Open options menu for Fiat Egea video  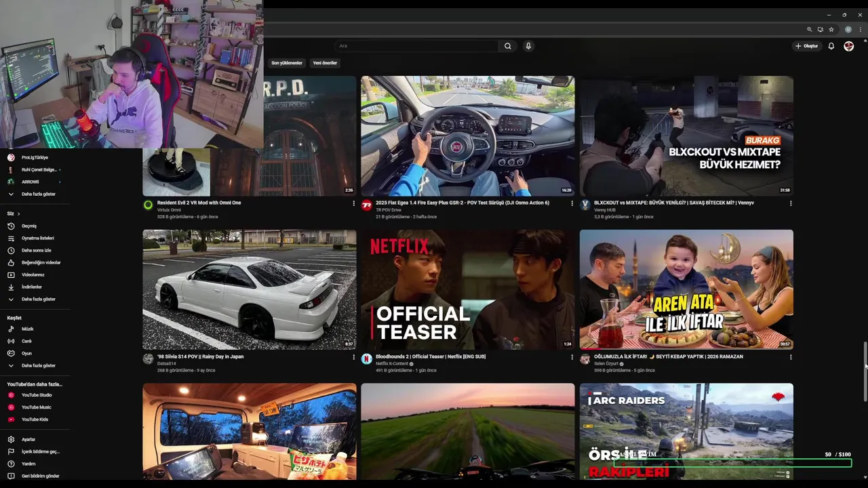coord(572,203)
